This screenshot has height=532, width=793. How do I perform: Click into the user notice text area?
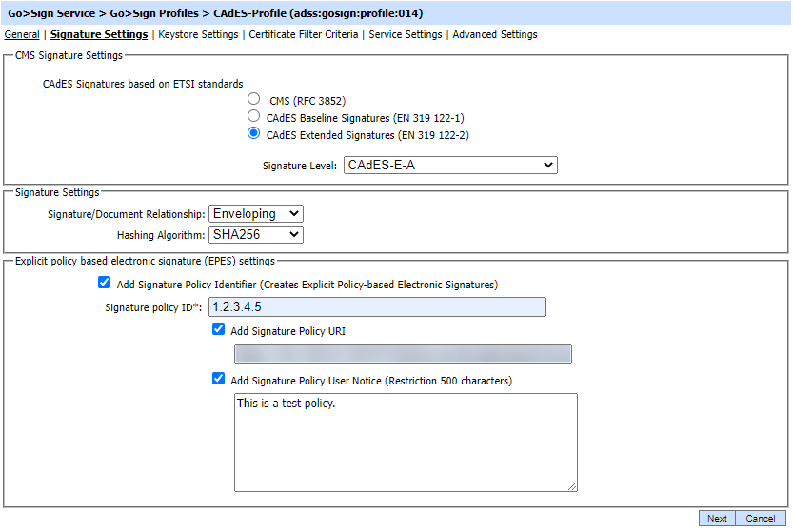click(x=406, y=442)
